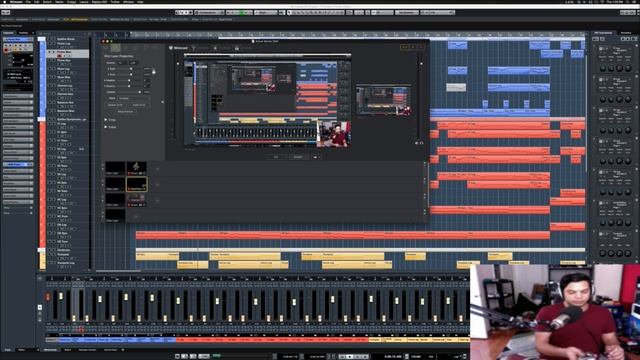Viewport: 640px width, 360px height.
Task: Expand the blue highlighted Inspector section
Action: 18,164
